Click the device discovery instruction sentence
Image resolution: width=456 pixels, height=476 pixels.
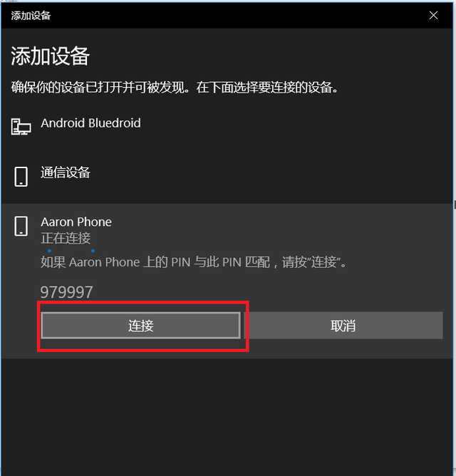click(x=175, y=88)
